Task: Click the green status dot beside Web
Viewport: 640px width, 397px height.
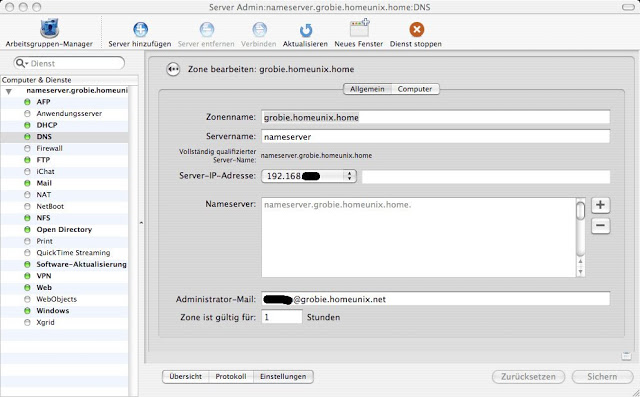Action: coord(27,287)
